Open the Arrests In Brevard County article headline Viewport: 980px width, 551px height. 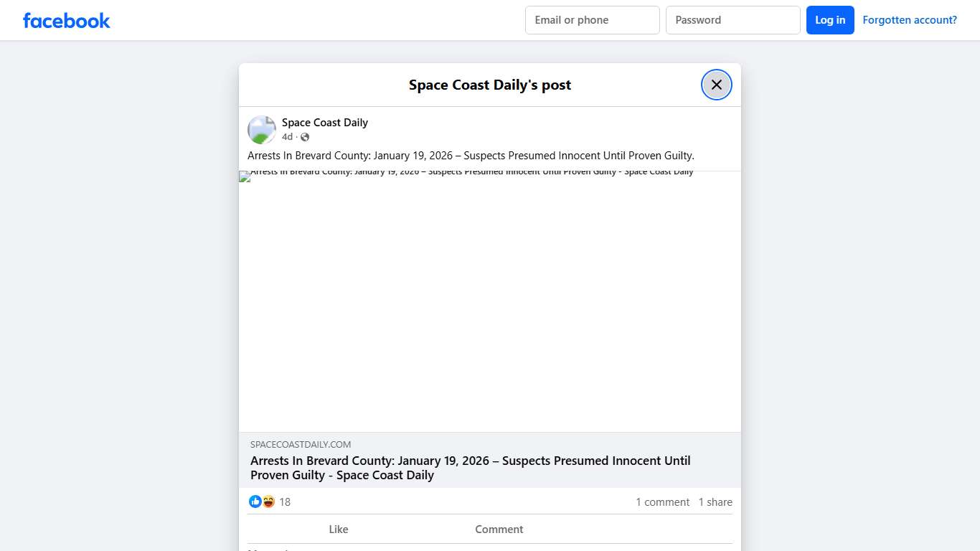click(x=470, y=468)
